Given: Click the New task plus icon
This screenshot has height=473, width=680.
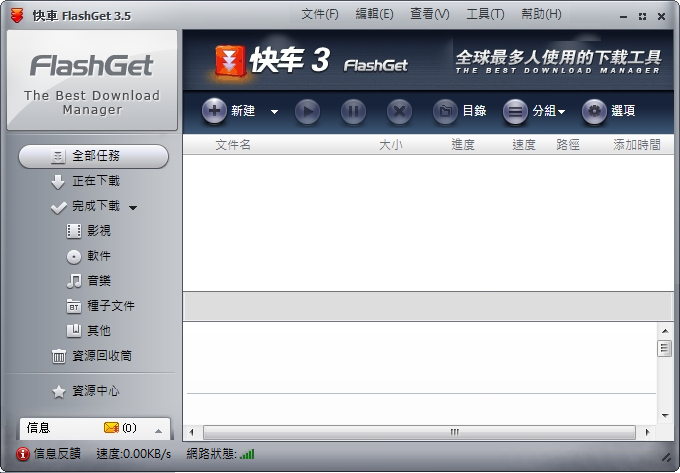Looking at the screenshot, I should [x=214, y=111].
